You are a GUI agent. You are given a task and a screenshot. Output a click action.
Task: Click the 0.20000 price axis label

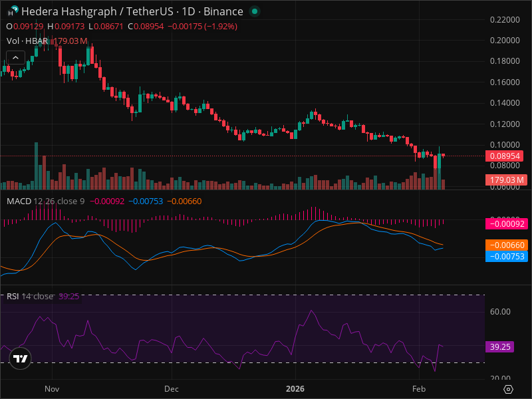click(505, 41)
